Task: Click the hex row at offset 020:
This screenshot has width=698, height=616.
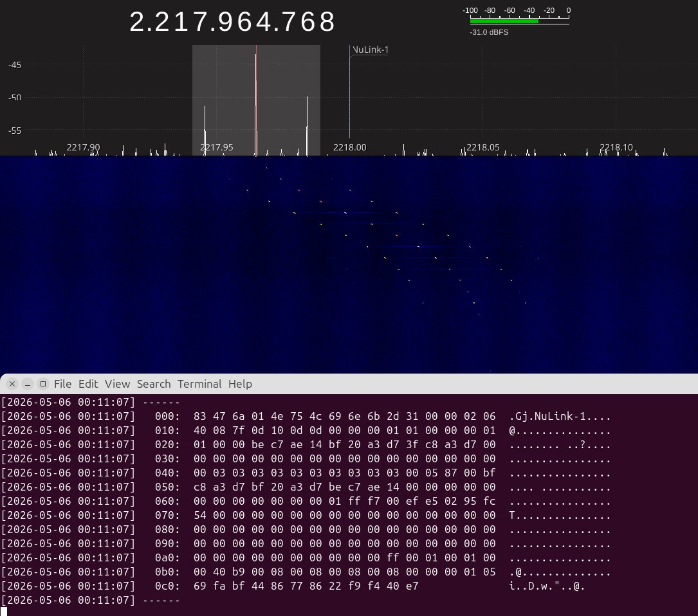Action: point(306,445)
